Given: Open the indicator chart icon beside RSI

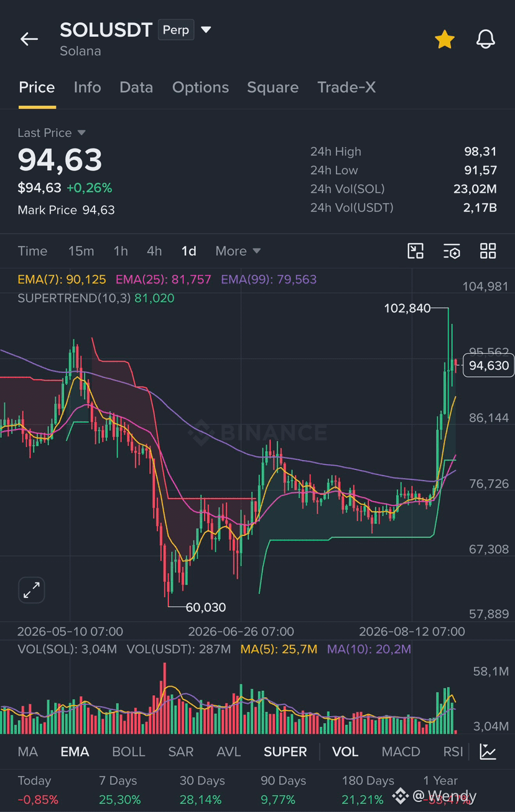Looking at the screenshot, I should (x=488, y=752).
